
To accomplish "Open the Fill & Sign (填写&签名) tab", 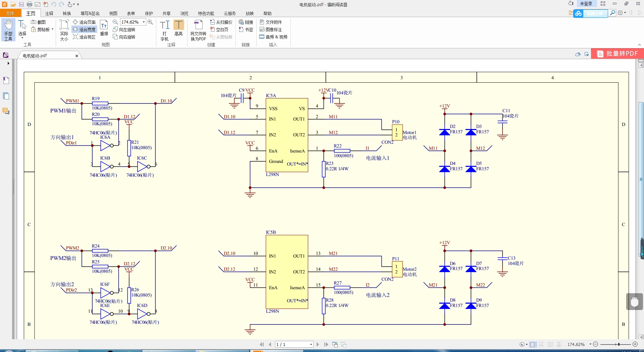I will click(x=90, y=13).
